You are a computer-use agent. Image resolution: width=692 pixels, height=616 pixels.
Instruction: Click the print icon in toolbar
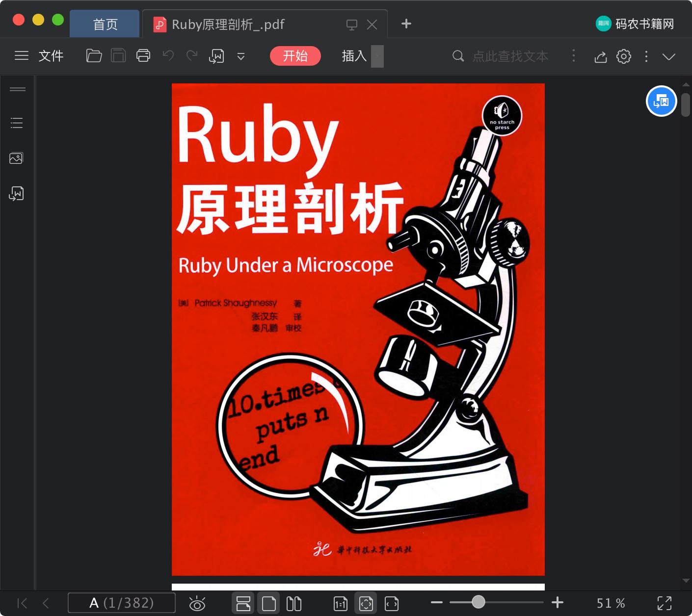(x=143, y=56)
